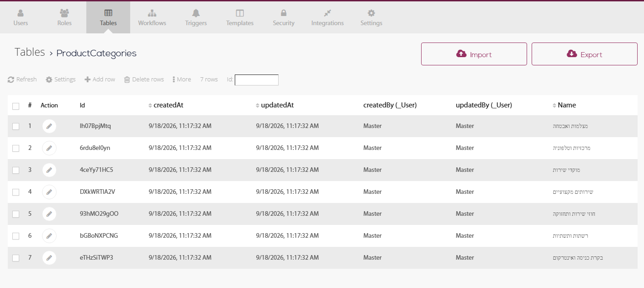Image resolution: width=644 pixels, height=288 pixels.
Task: Check the box for row 5
Action: click(16, 214)
